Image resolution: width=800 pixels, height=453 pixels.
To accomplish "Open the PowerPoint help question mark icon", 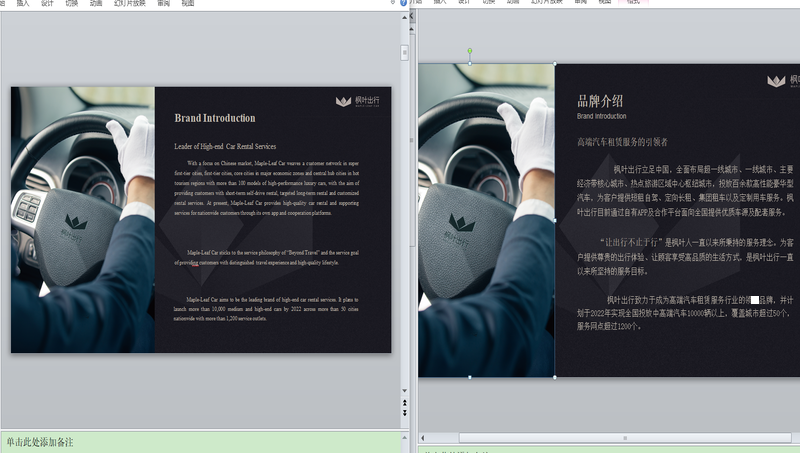I will 403,3.
